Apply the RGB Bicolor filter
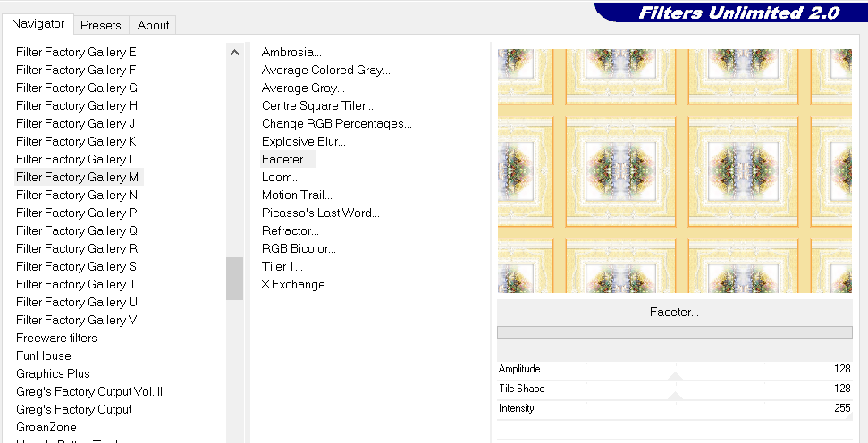The height and width of the screenshot is (443, 868). (299, 248)
